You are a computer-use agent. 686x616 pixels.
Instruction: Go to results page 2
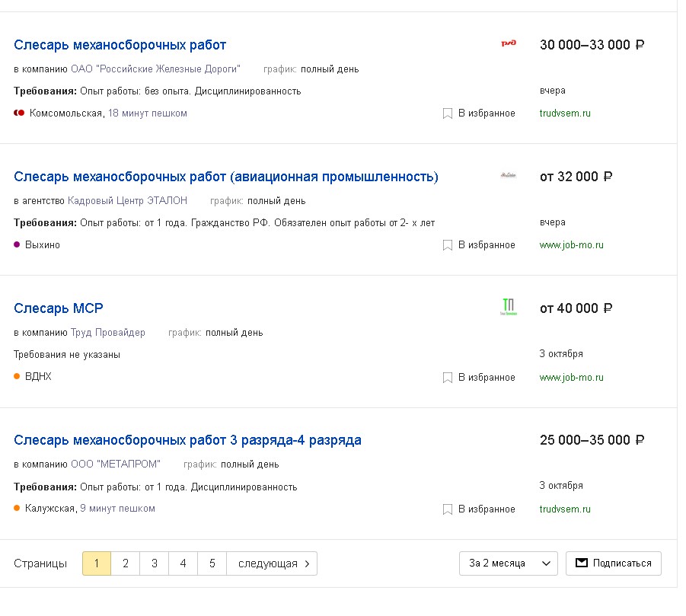click(x=126, y=563)
